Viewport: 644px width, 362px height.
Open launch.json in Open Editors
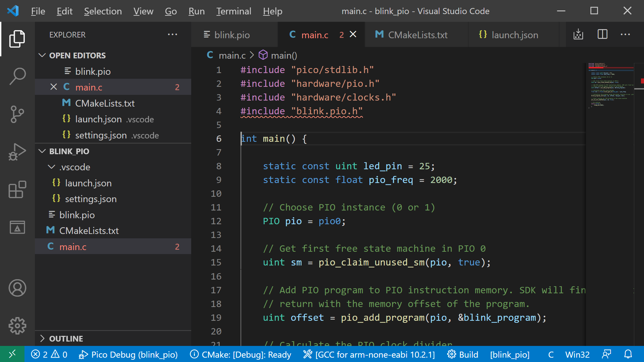pos(113,119)
